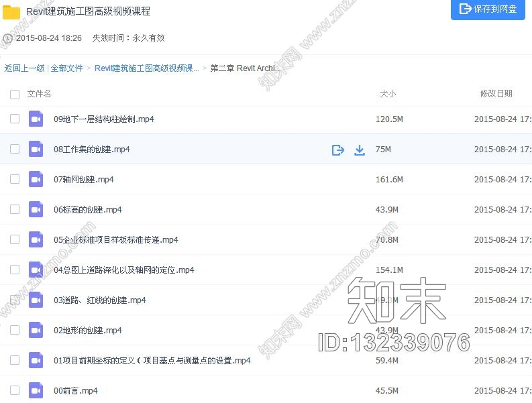Open file 05企业标准项目样板标准传递.mp4

(x=116, y=240)
